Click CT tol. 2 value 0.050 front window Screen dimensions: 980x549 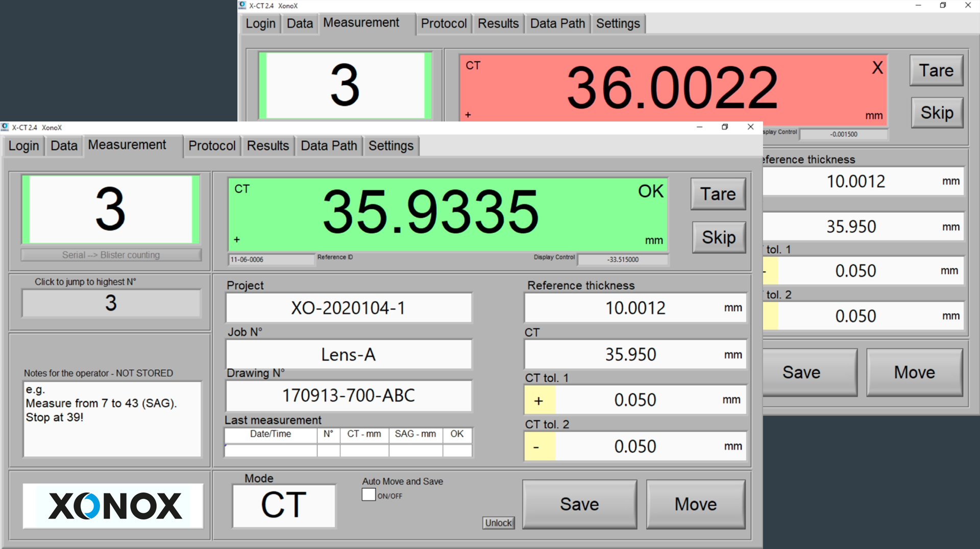pos(650,447)
